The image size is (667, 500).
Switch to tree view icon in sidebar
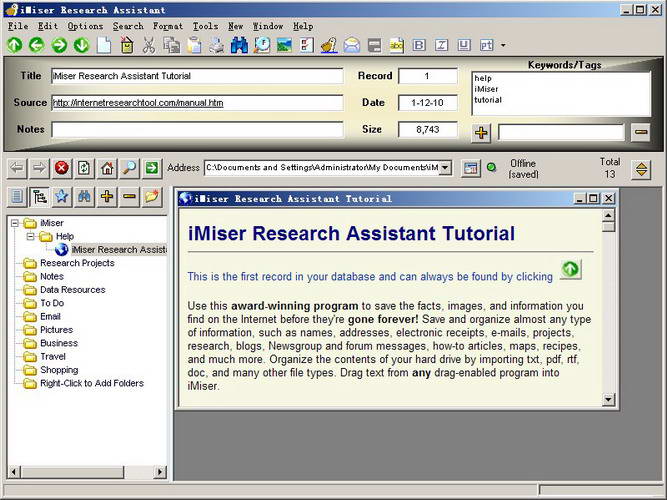[x=40, y=197]
